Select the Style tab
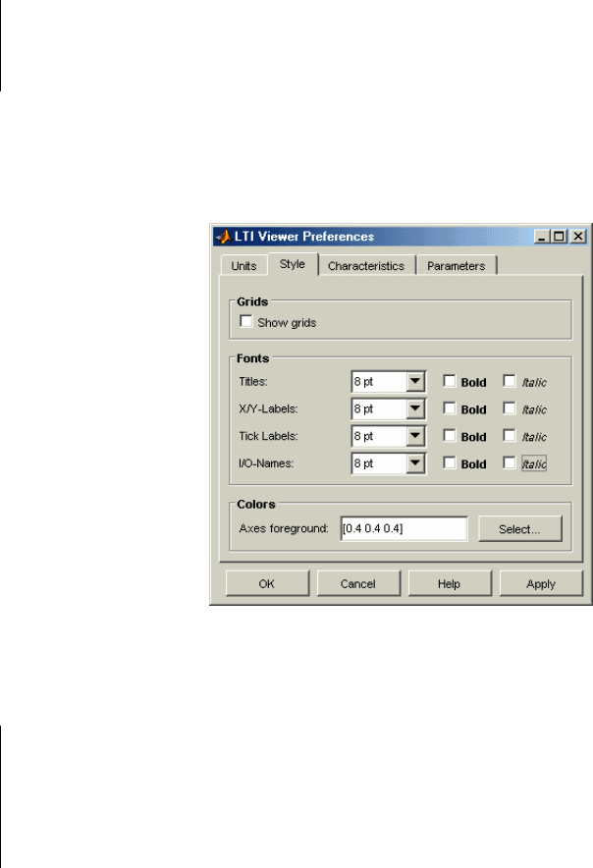The height and width of the screenshot is (868, 593). pyautogui.click(x=293, y=264)
